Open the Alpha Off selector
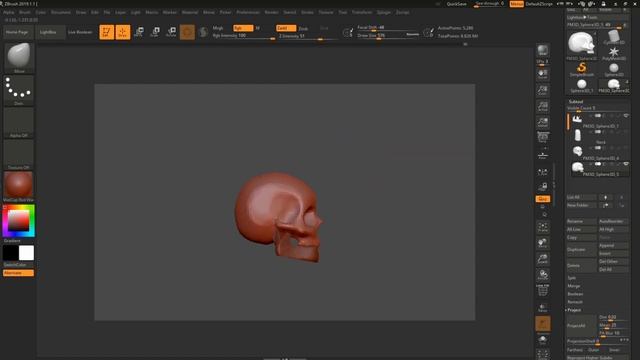 (x=19, y=122)
